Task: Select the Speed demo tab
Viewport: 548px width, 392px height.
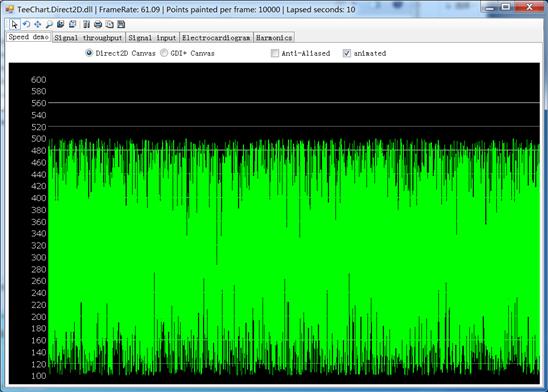Action: tap(29, 37)
